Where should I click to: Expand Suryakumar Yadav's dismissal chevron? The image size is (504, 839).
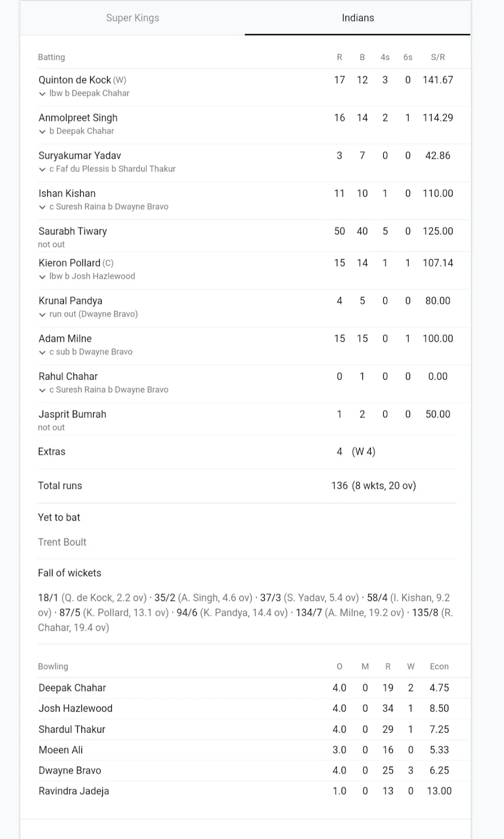point(42,169)
